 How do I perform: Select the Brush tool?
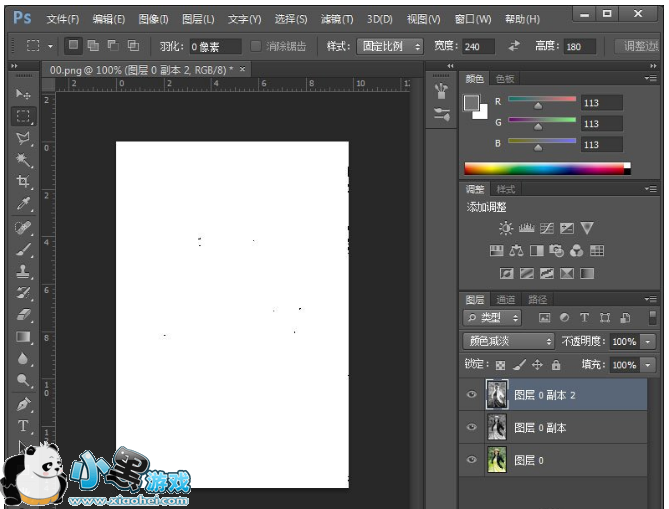[23, 249]
